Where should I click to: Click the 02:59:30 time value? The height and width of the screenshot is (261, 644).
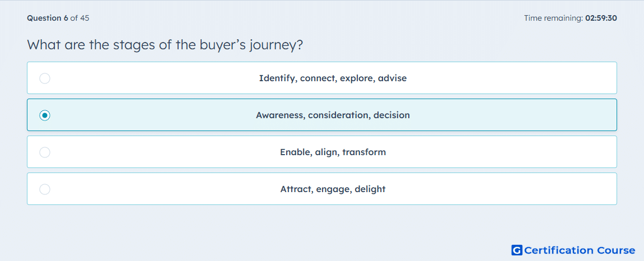tap(601, 18)
